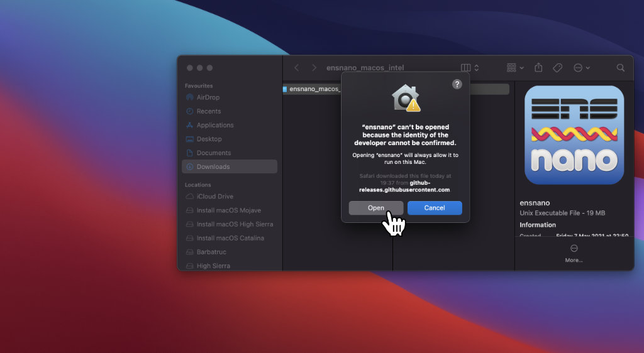Click the iCloud Drive cloud icon

point(189,197)
